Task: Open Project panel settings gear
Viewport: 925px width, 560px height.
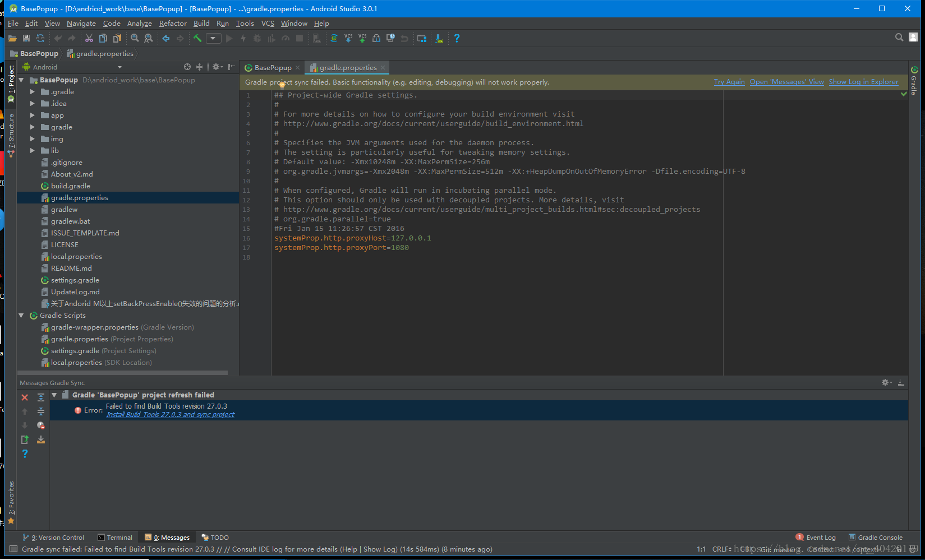Action: 217,67
